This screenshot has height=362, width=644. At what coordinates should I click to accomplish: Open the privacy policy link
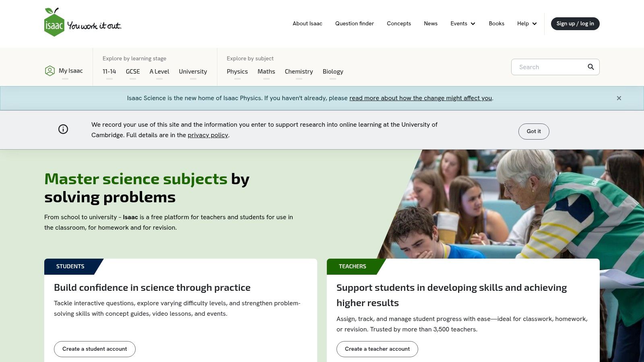pos(208,135)
